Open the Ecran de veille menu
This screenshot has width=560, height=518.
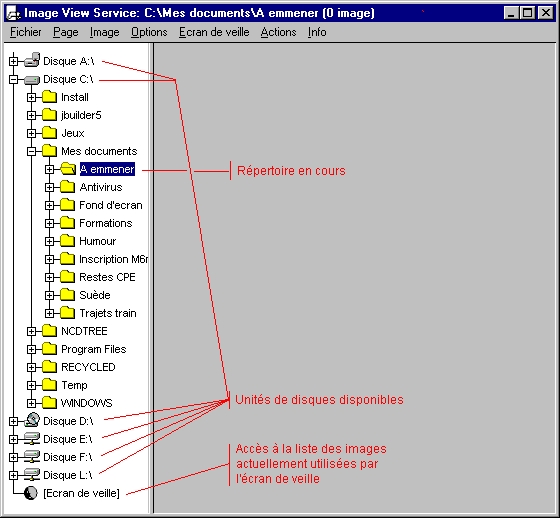tap(214, 32)
